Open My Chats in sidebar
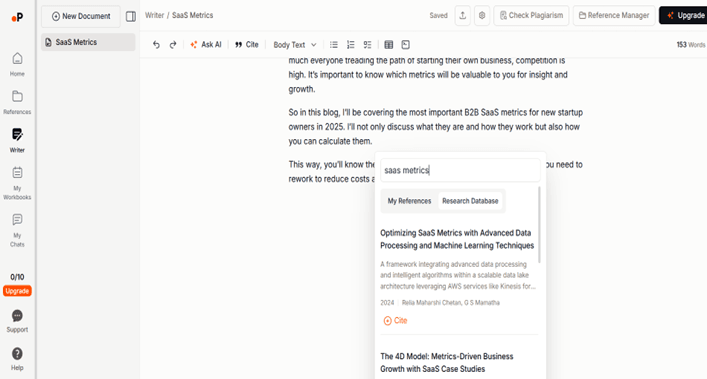The width and height of the screenshot is (707, 379). coord(17,230)
